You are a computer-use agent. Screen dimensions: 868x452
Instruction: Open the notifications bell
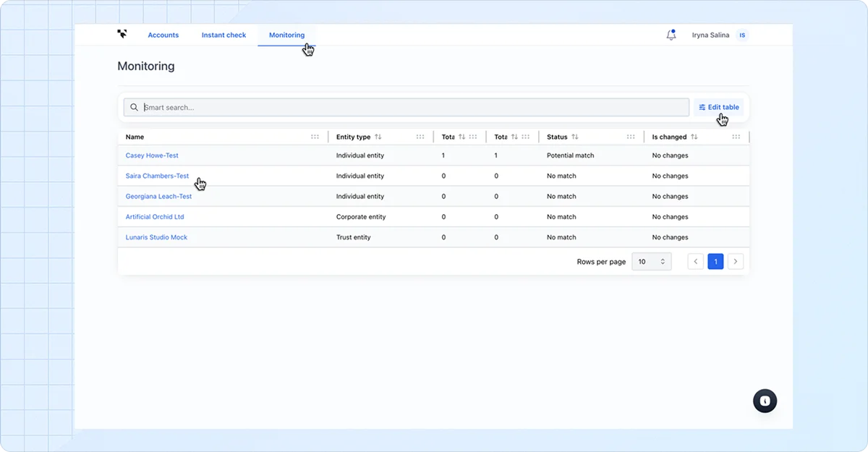coord(671,35)
